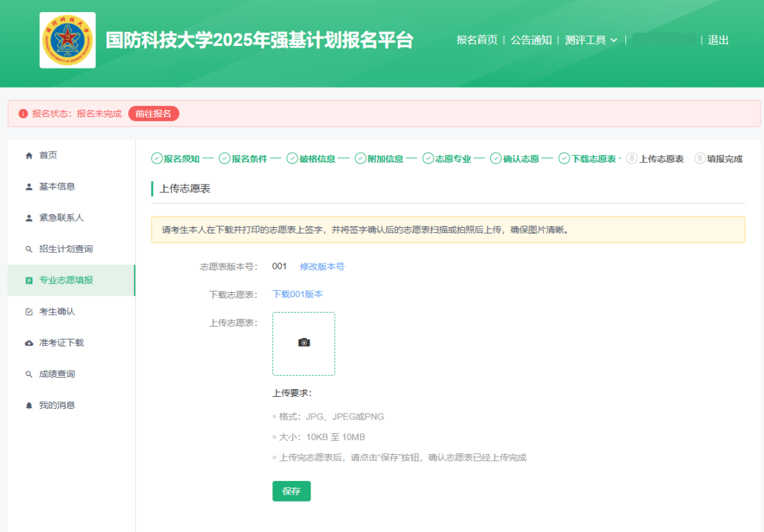Click the step 9 circle for 填报完成

click(x=700, y=158)
